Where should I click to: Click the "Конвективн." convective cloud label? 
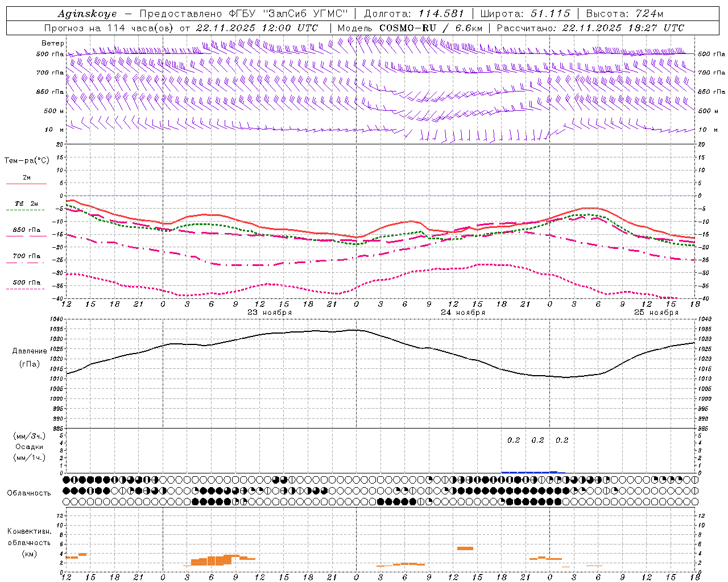(x=30, y=531)
